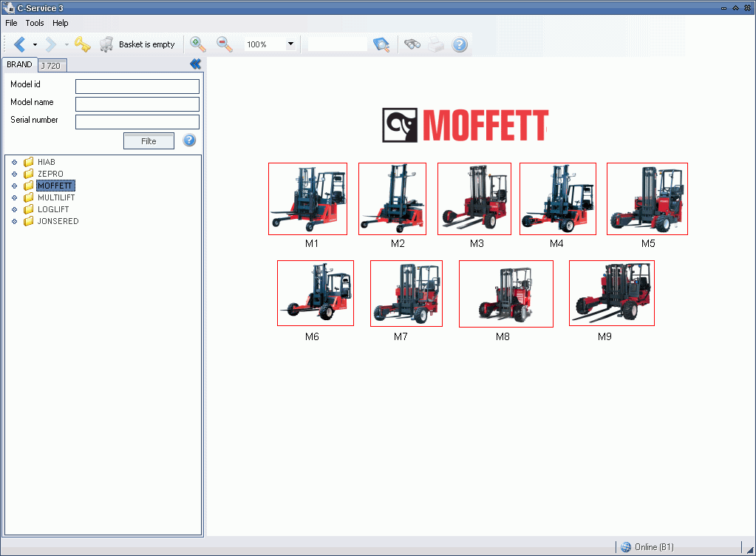The height and width of the screenshot is (556, 756).
Task: Click the Model id input field
Action: click(137, 86)
